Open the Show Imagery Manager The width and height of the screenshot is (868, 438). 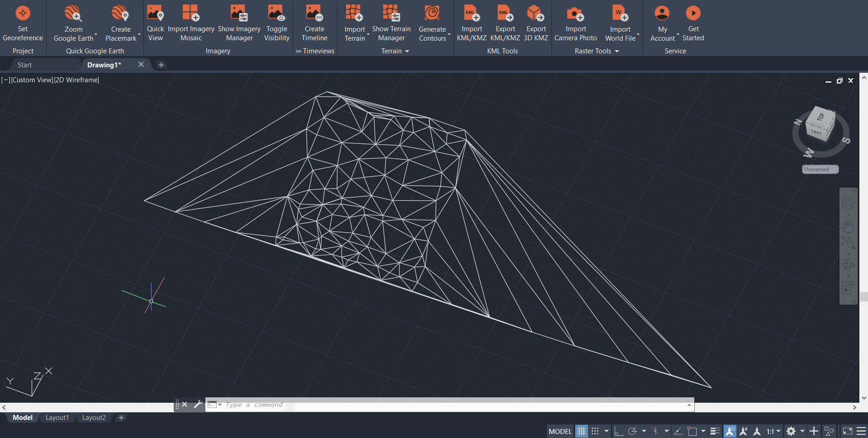point(239,13)
